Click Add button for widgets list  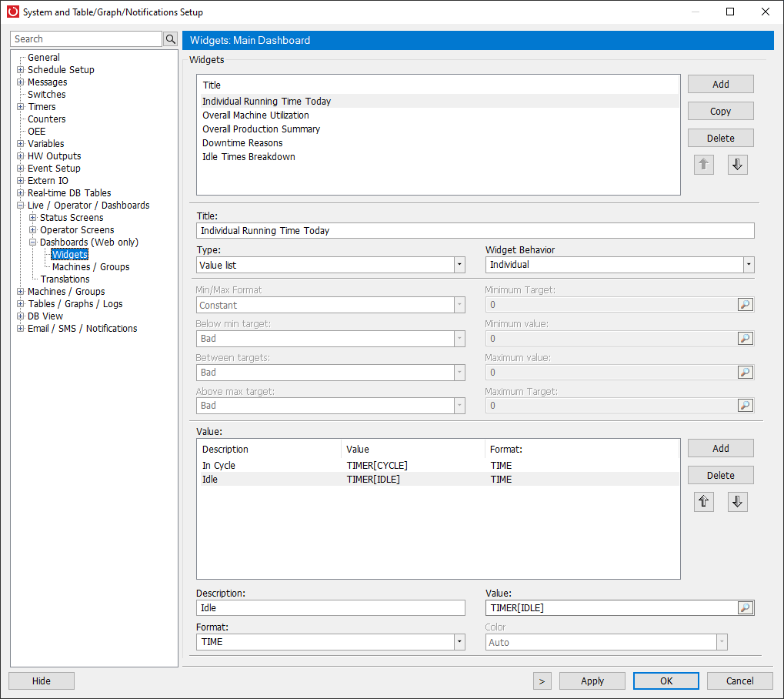[x=720, y=84]
